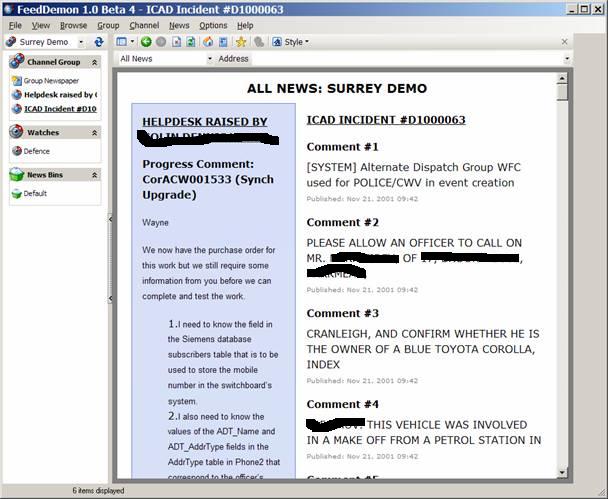Click the Watches panel header icon
Image resolution: width=608 pixels, height=499 pixels.
[x=16, y=132]
